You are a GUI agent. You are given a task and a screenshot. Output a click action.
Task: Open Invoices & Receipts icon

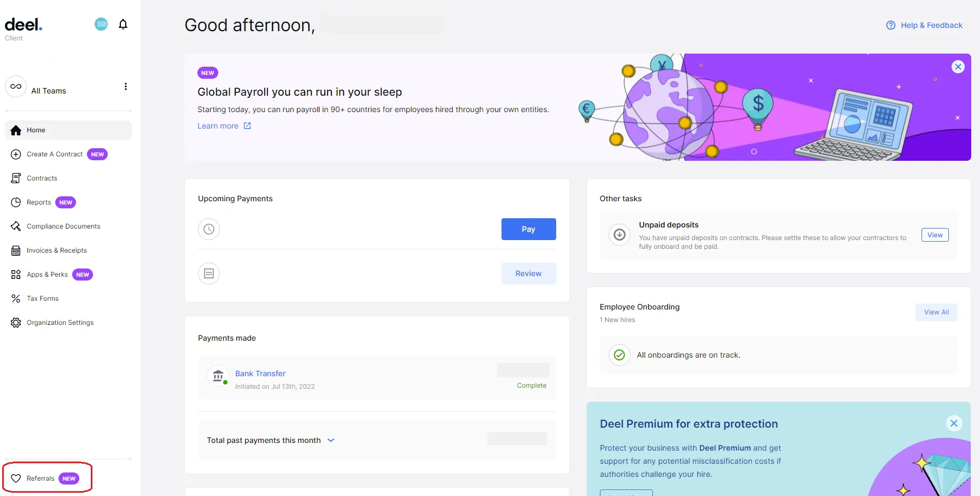16,250
